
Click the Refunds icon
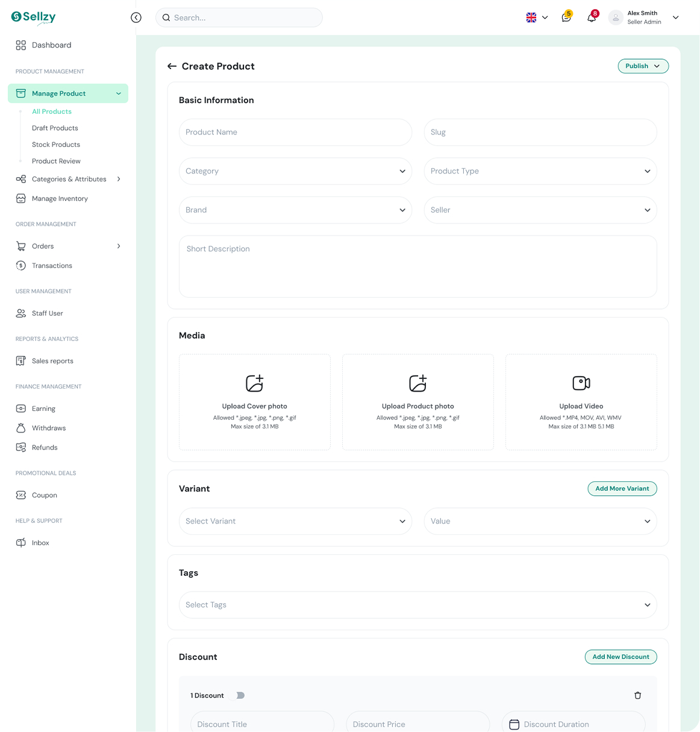tap(21, 448)
